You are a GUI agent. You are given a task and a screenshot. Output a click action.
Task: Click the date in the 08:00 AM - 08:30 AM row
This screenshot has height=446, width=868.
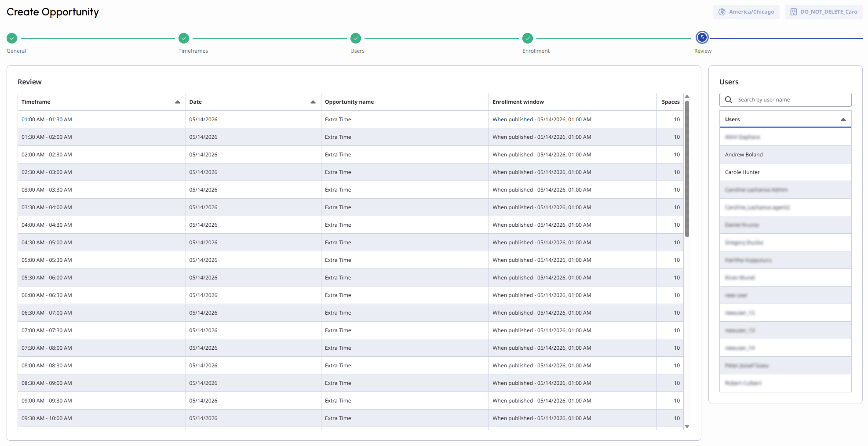(203, 366)
